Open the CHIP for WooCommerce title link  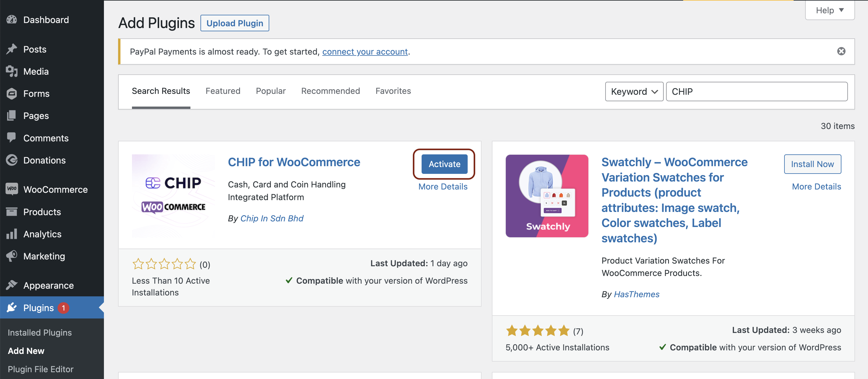click(x=294, y=162)
